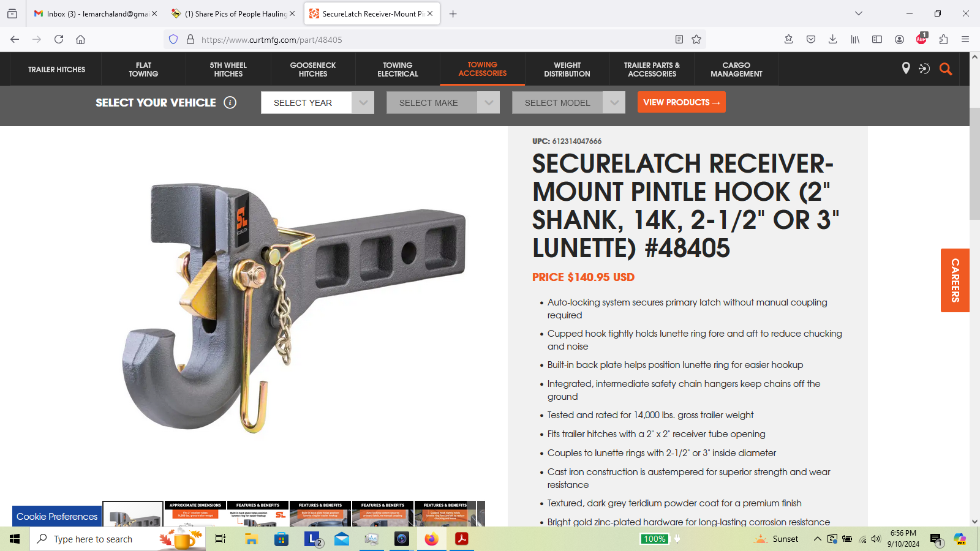Open the Adblock Plus extension icon
This screenshot has width=980, height=551.
pos(921,39)
